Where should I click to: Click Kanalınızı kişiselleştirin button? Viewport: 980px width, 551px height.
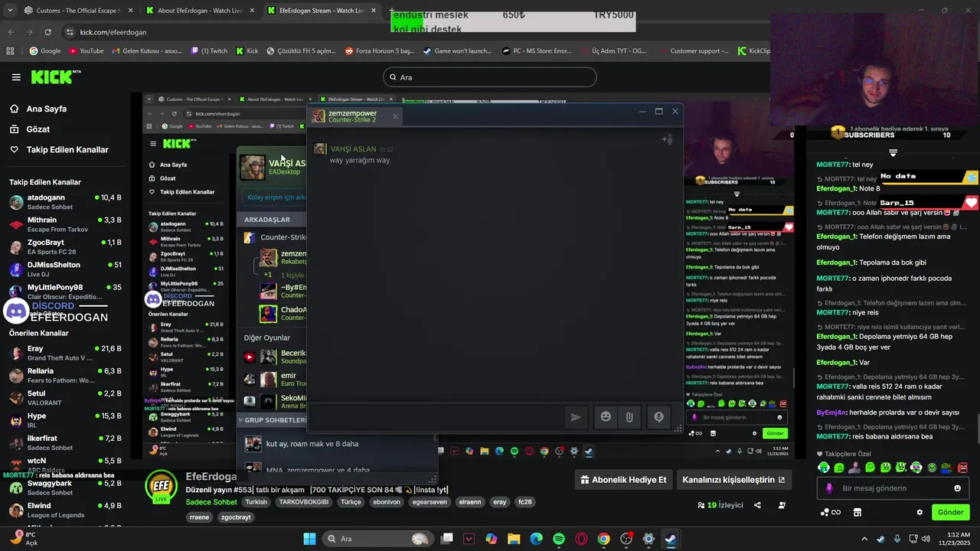pos(733,480)
